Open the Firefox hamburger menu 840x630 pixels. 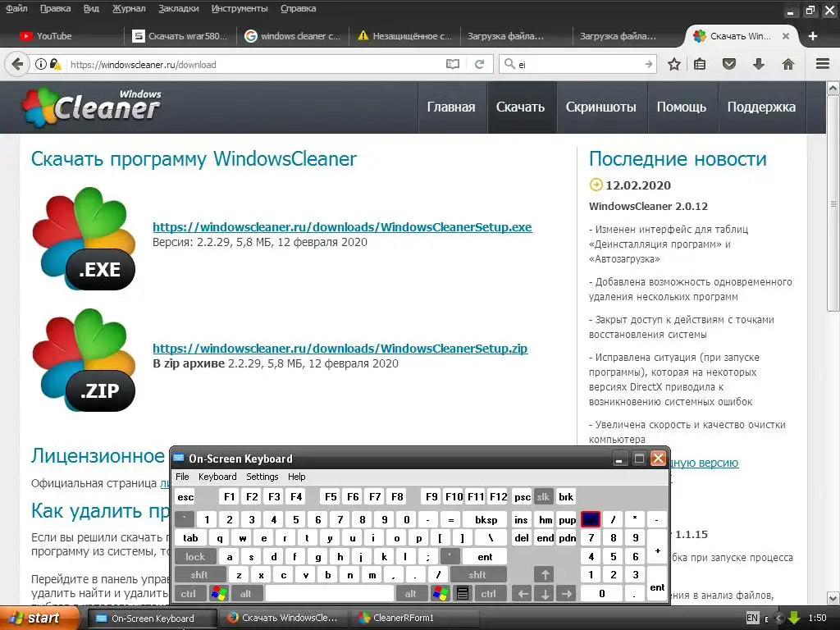coord(823,64)
